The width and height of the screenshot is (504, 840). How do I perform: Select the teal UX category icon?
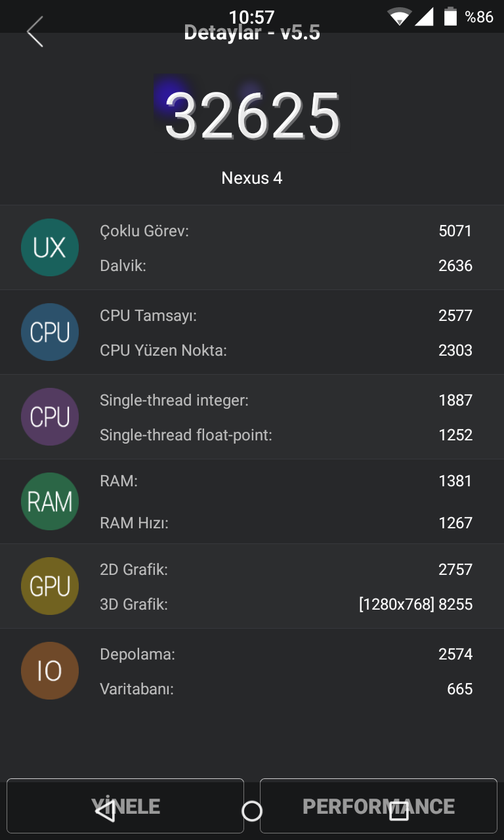[50, 247]
